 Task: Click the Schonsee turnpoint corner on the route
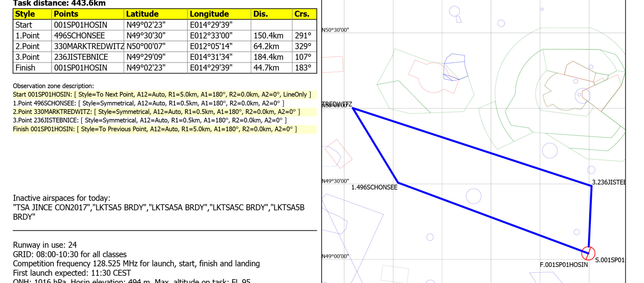pos(398,182)
